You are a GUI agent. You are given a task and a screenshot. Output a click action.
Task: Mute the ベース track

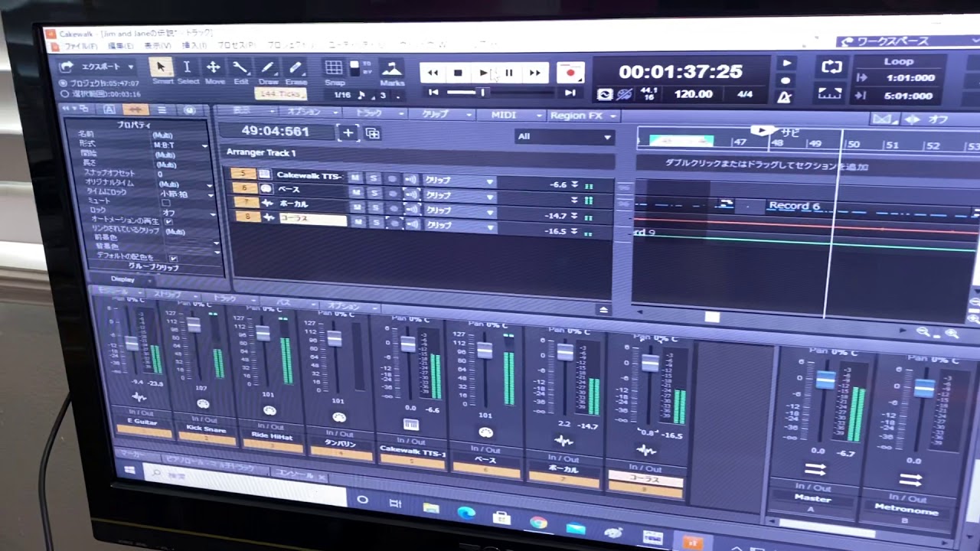coord(356,191)
